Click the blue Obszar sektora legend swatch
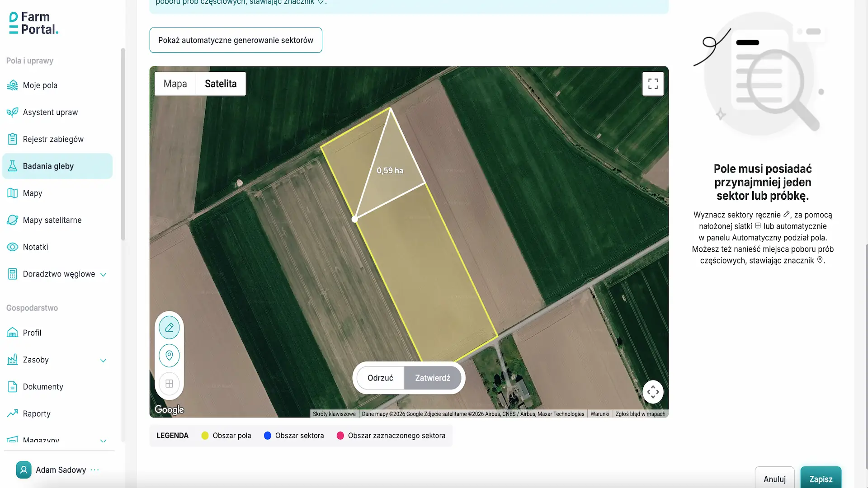Viewport: 868px width, 488px height. point(268,436)
